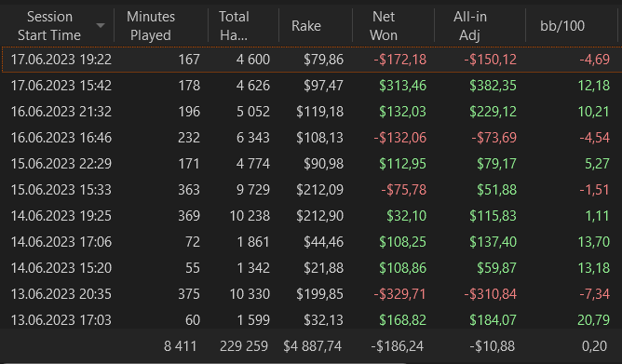Image resolution: width=622 pixels, height=364 pixels.
Task: Click the Session Start Time sort arrow
Action: click(x=101, y=26)
